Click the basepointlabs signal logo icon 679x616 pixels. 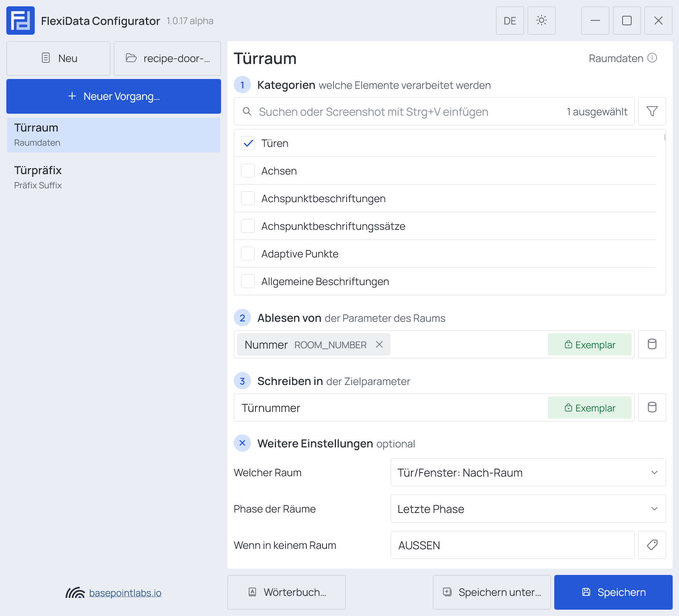[x=75, y=592]
